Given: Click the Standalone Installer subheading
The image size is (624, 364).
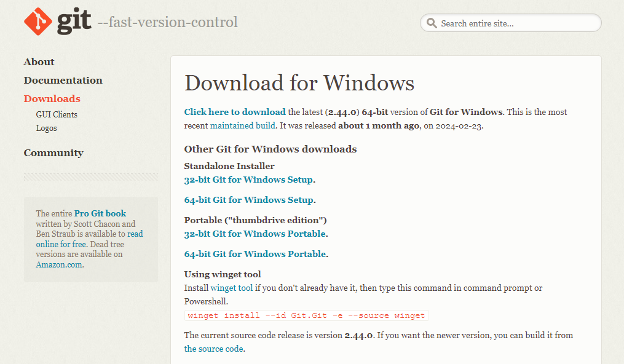Looking at the screenshot, I should 229,166.
